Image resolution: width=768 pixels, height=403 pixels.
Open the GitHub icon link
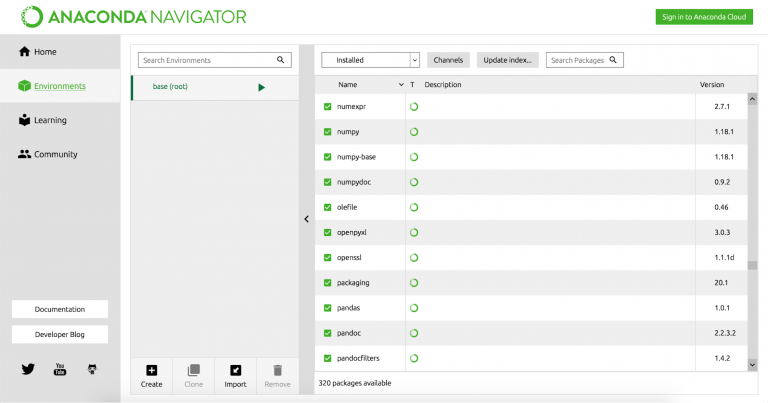(93, 369)
